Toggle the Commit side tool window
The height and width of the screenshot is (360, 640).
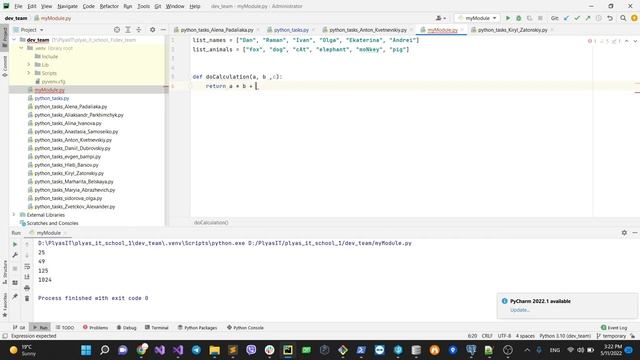coord(4,65)
